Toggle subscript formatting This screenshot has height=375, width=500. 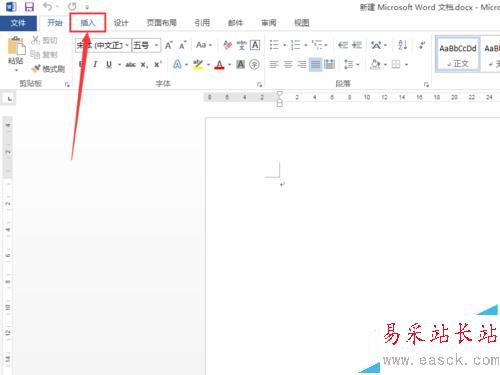tap(144, 65)
